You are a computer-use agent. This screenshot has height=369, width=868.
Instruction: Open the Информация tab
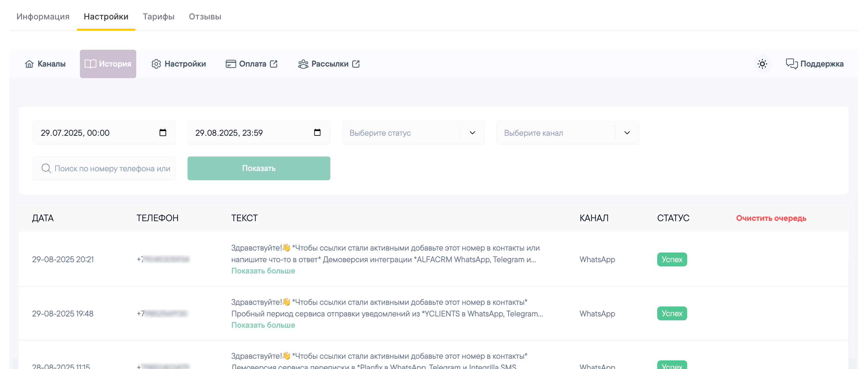(43, 16)
